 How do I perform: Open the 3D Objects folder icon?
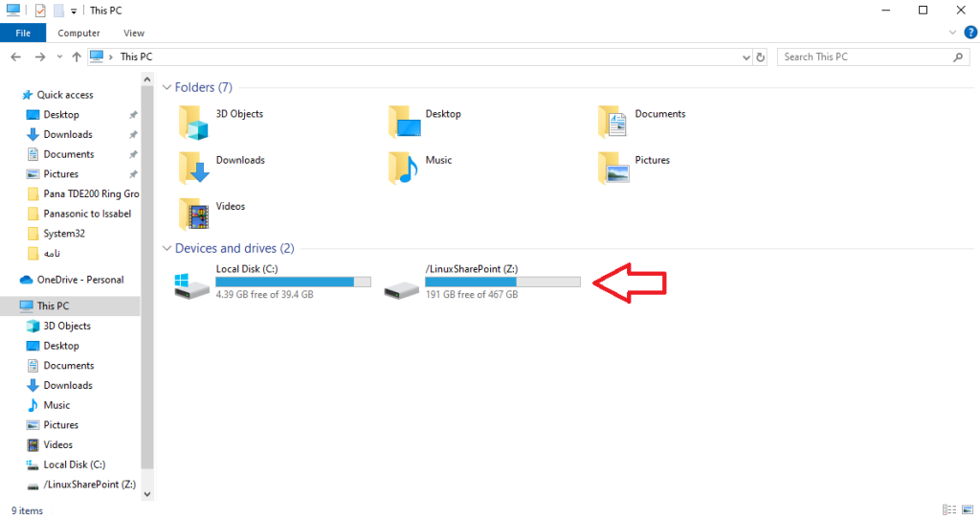coord(193,122)
